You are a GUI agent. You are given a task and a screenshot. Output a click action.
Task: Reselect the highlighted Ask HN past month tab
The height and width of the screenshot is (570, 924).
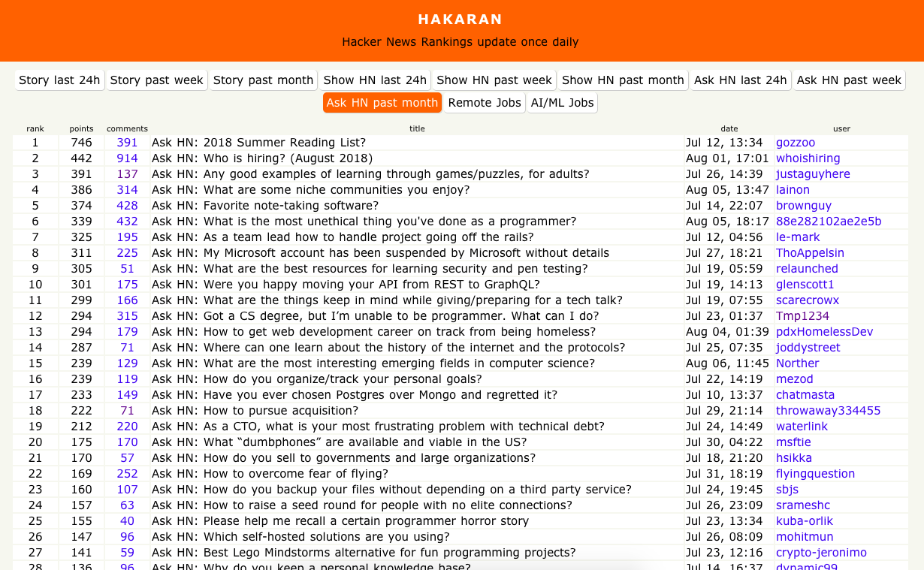pos(382,103)
